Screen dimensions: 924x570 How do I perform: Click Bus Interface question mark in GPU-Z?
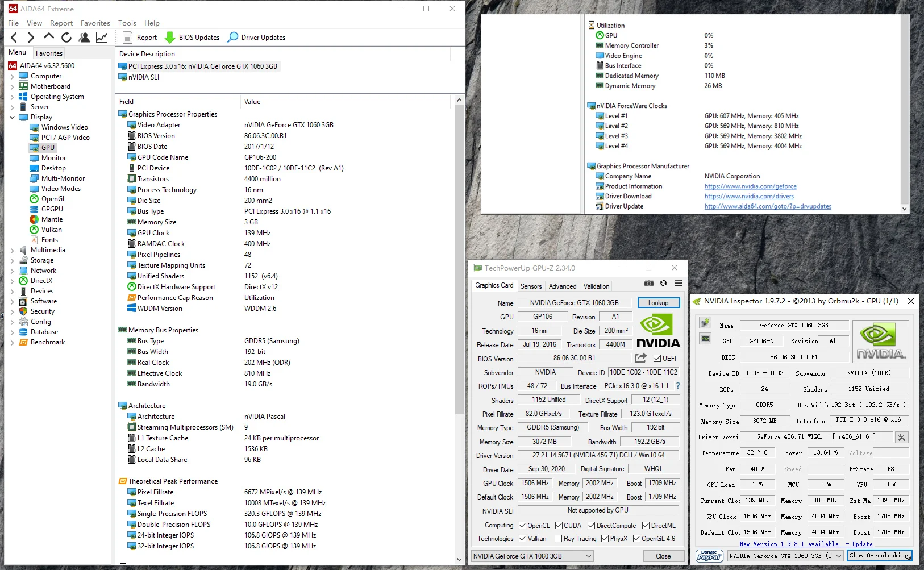[x=677, y=386]
